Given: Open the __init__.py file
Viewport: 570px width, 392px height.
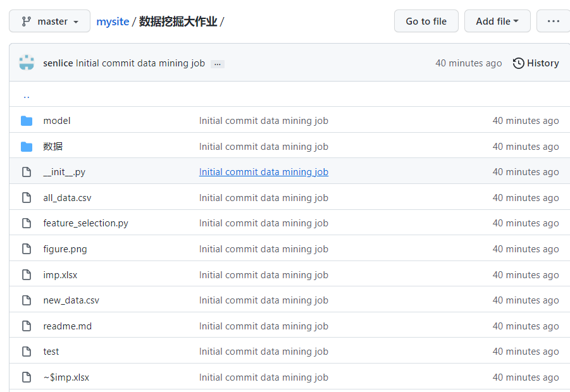Looking at the screenshot, I should 65,172.
